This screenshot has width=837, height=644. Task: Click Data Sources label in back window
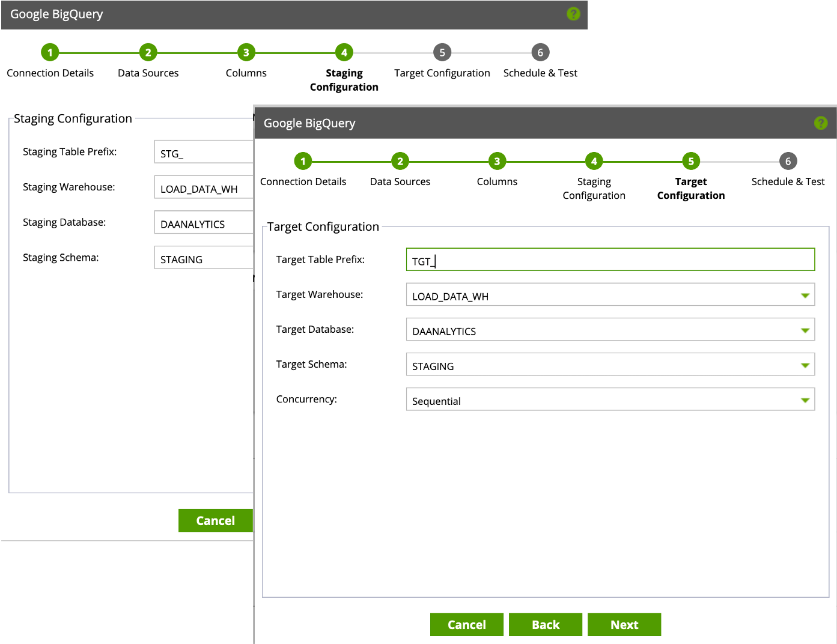[148, 73]
